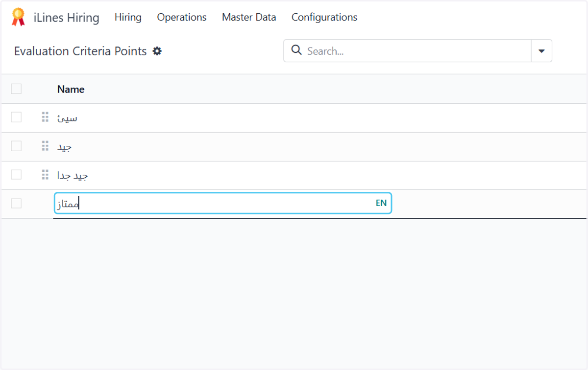Select the سيئ record name
Screen dimensions: 588x370
click(x=67, y=118)
